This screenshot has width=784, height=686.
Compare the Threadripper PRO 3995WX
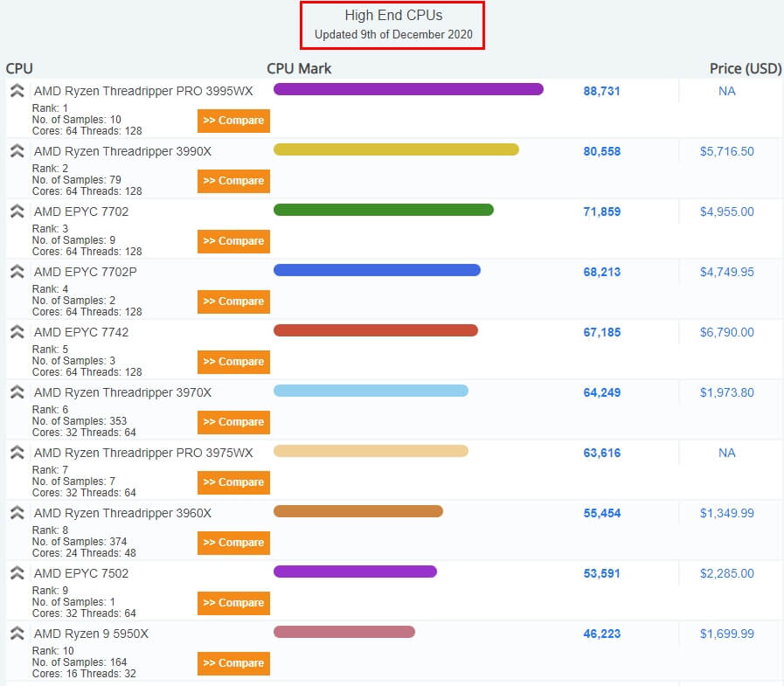coord(233,121)
